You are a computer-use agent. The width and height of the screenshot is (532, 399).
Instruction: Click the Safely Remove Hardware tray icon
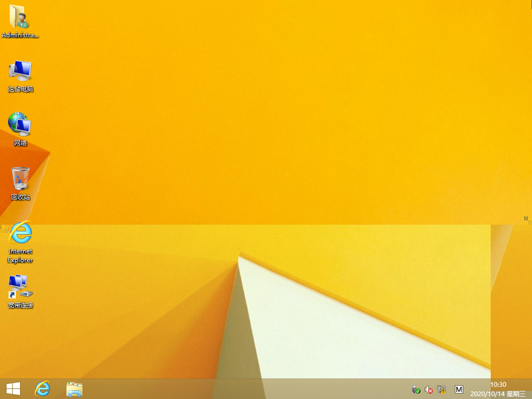click(x=416, y=390)
